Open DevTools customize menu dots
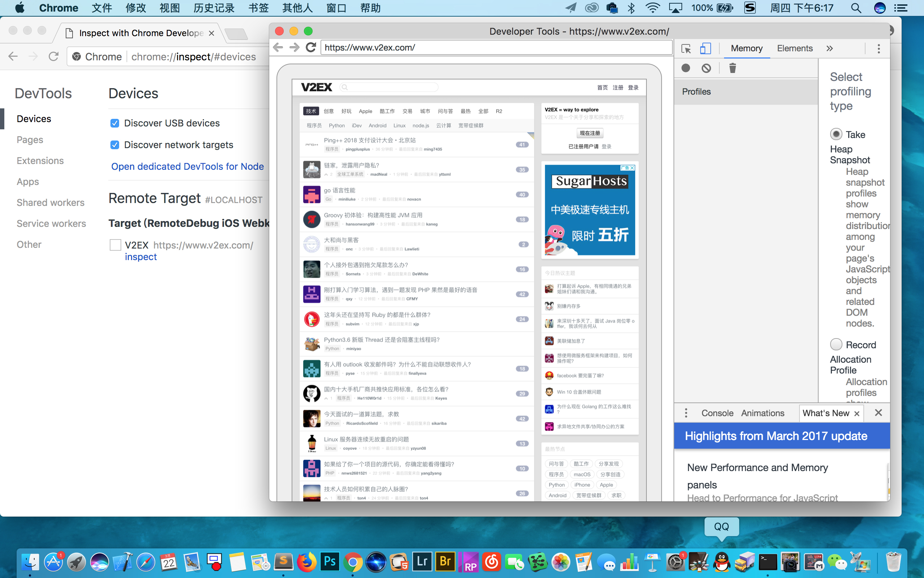The width and height of the screenshot is (924, 578). tap(879, 48)
